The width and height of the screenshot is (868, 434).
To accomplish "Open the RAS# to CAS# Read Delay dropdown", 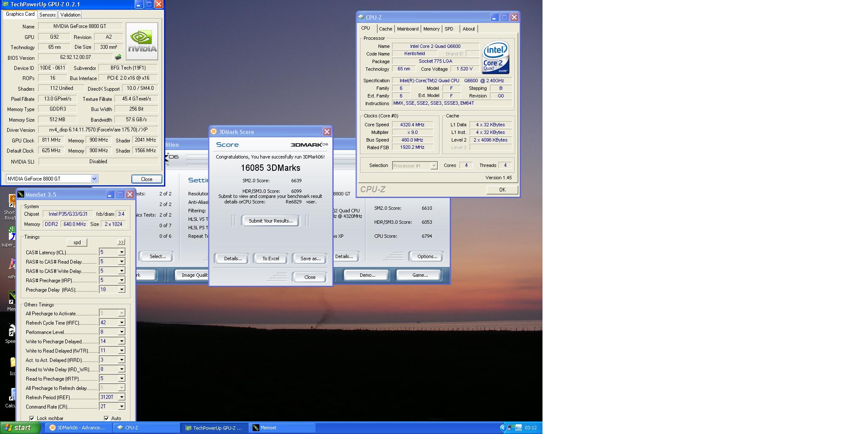I will point(121,262).
